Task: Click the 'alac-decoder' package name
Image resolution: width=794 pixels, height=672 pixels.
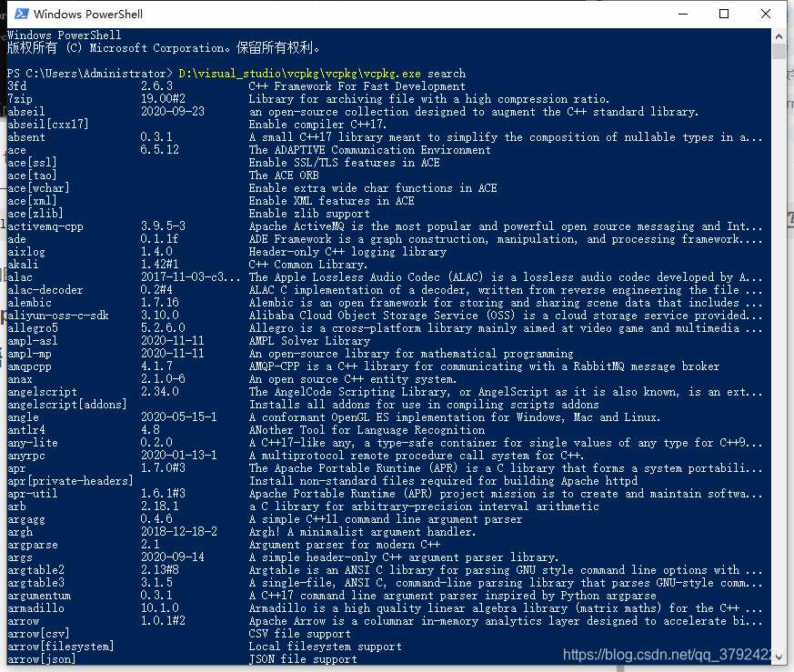Action: 45,290
